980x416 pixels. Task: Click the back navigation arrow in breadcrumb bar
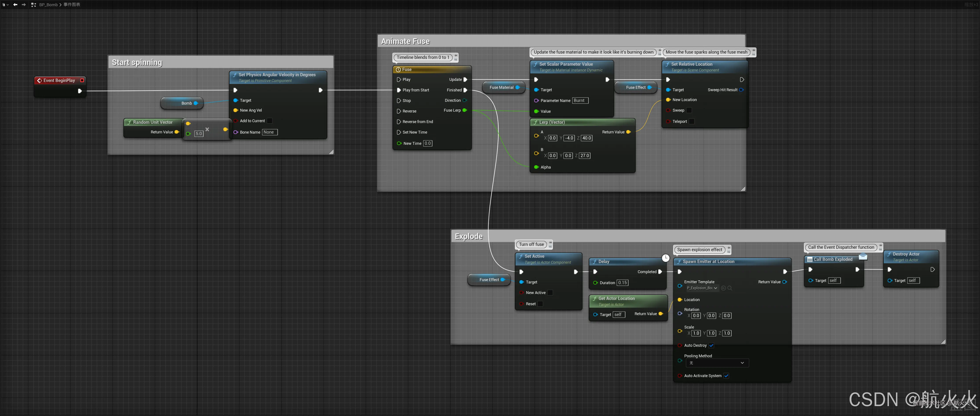pyautogui.click(x=15, y=5)
